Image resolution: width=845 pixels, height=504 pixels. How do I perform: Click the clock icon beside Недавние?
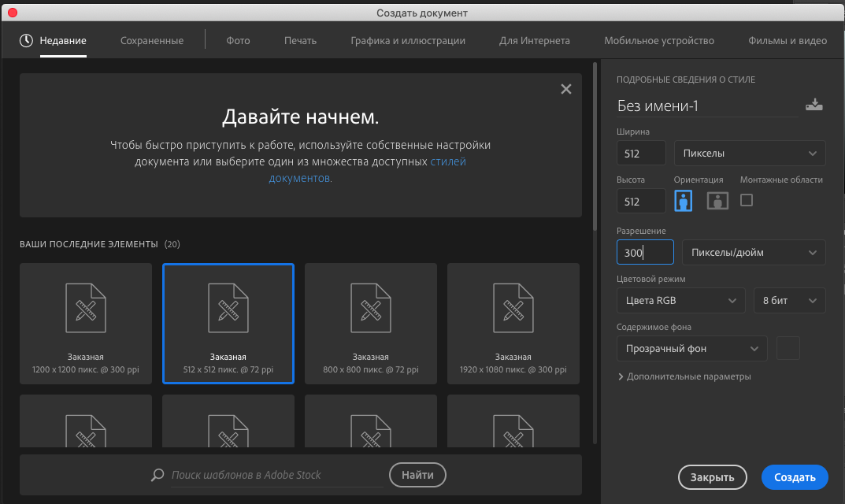coord(24,39)
